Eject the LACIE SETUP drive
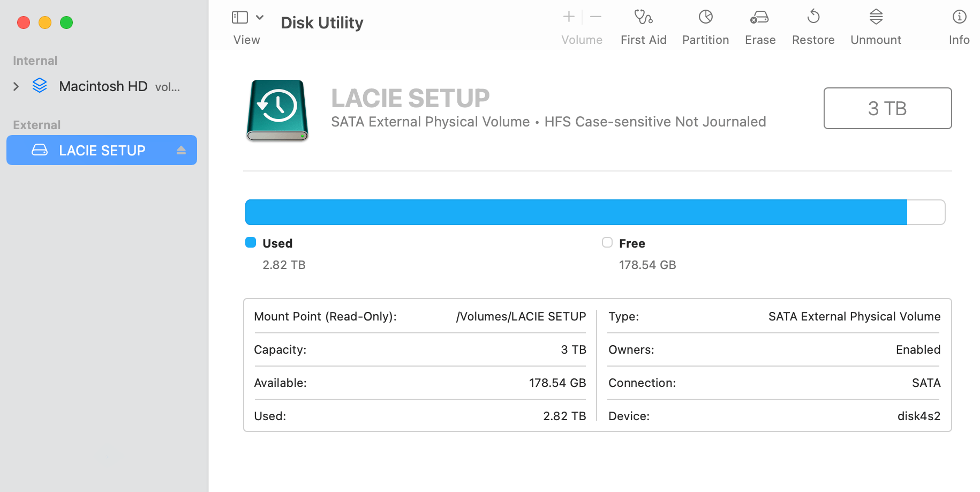 pos(182,150)
